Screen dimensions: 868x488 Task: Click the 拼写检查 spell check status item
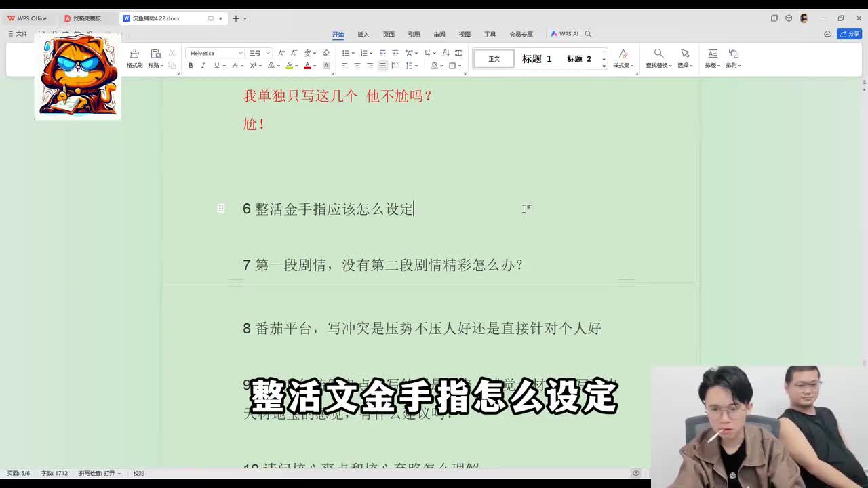[x=99, y=473]
